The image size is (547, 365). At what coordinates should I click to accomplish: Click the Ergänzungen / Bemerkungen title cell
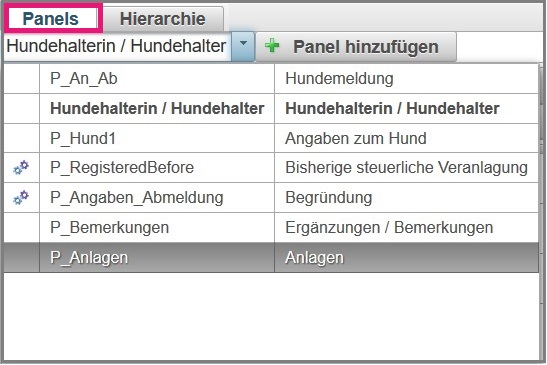(x=406, y=228)
